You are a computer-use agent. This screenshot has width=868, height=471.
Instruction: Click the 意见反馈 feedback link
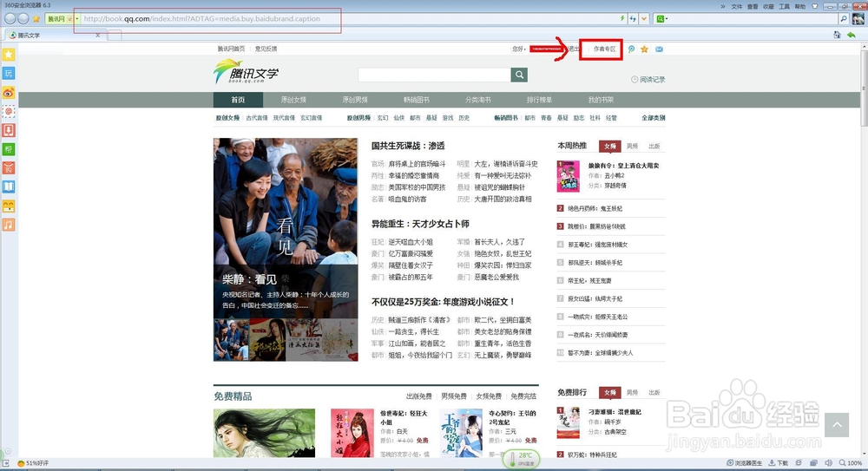point(266,49)
